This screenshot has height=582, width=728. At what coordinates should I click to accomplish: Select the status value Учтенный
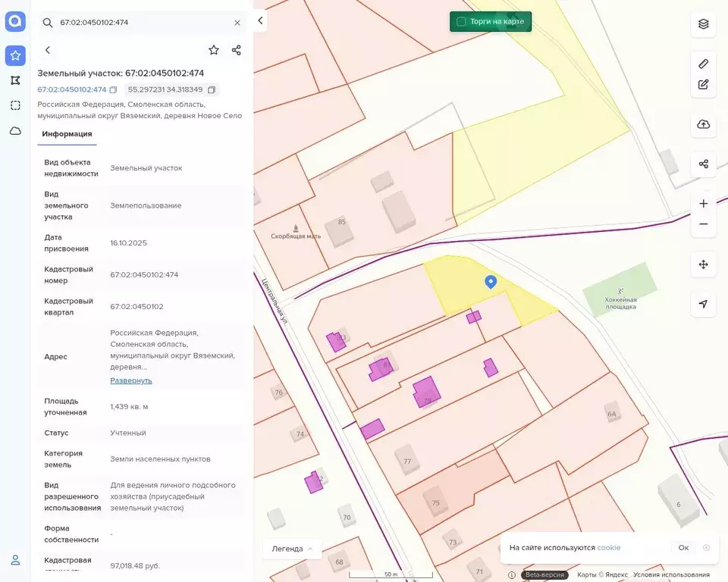click(x=128, y=433)
